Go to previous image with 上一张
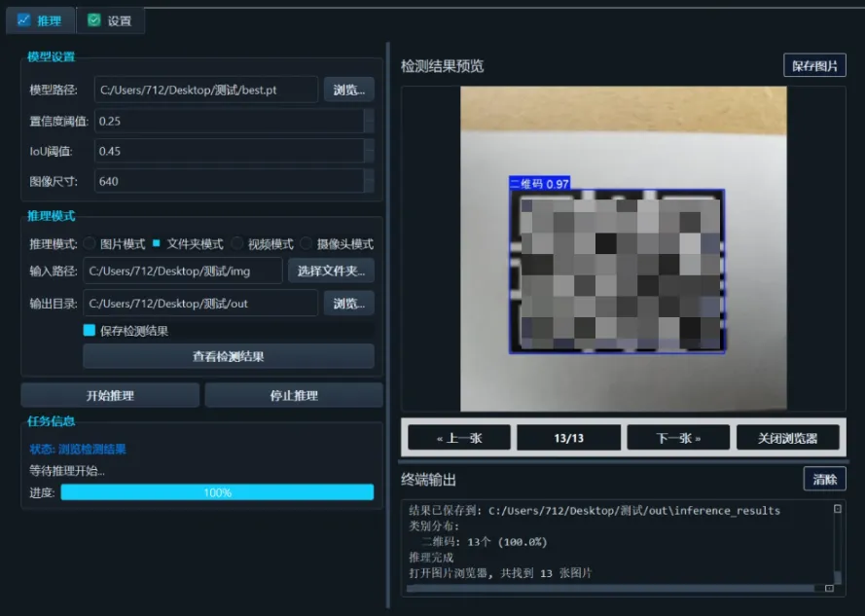865x616 pixels. [x=459, y=438]
